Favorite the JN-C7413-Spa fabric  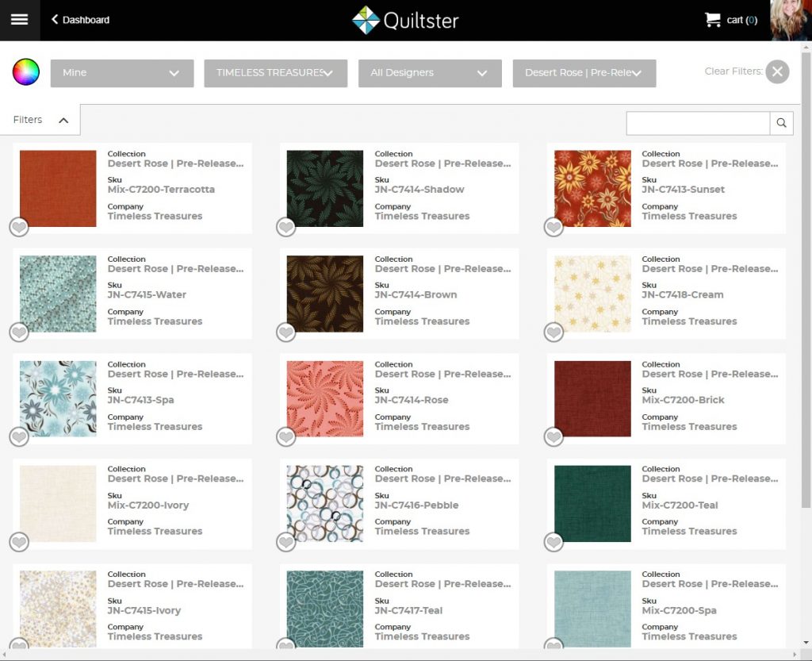[x=19, y=437]
